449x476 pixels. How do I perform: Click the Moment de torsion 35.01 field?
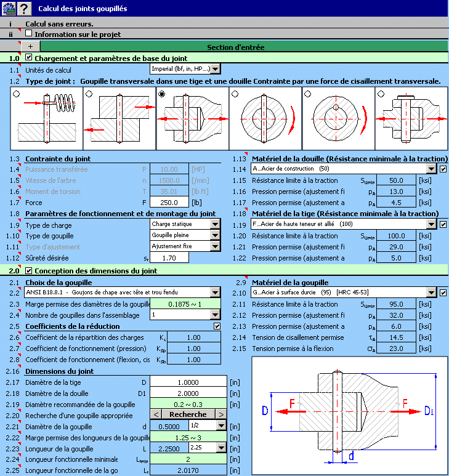pos(169,192)
